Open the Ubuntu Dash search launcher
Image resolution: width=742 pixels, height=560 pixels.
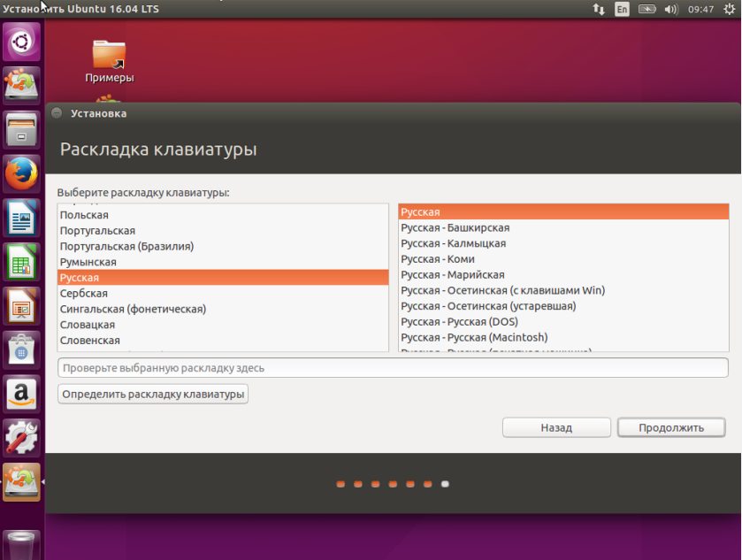tap(22, 42)
